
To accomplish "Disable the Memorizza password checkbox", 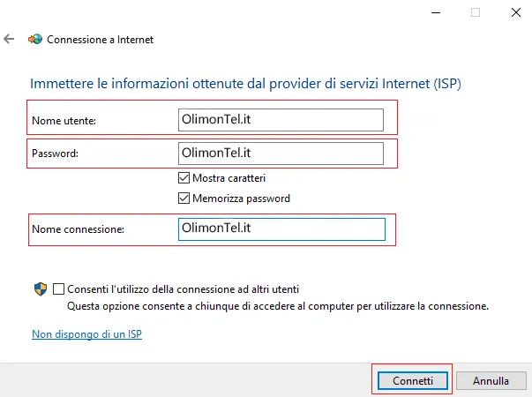I will (184, 198).
